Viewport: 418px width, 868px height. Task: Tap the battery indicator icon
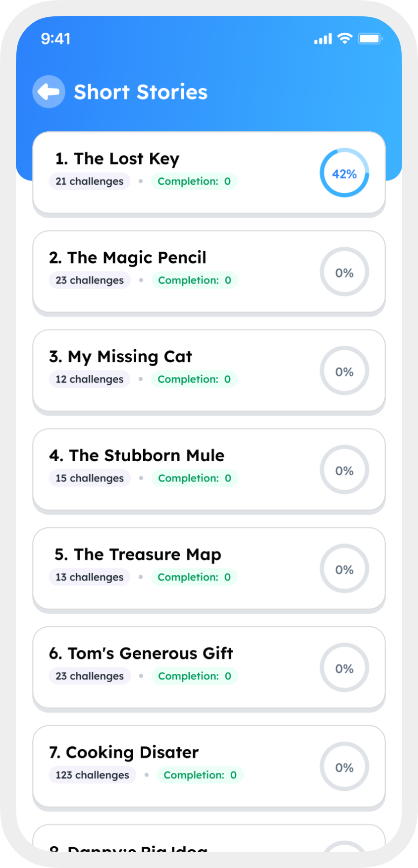pyautogui.click(x=370, y=39)
